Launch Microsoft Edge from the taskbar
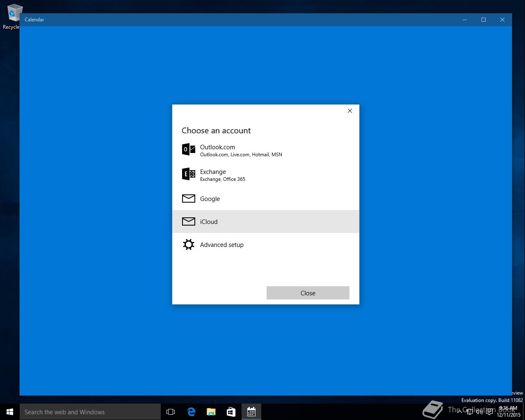The height and width of the screenshot is (420, 525). 191,412
